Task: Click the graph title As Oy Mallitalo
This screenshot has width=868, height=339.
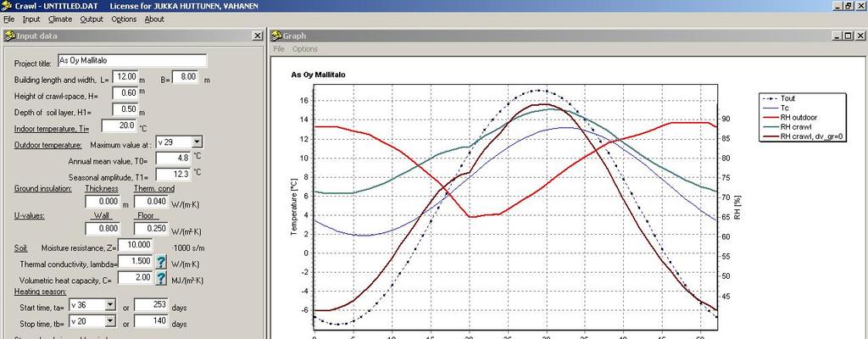Action: pyautogui.click(x=319, y=75)
